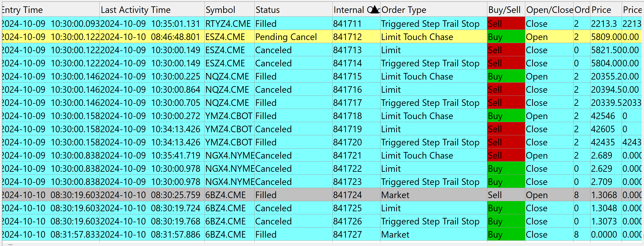Click the Symbol column header

[x=220, y=10]
